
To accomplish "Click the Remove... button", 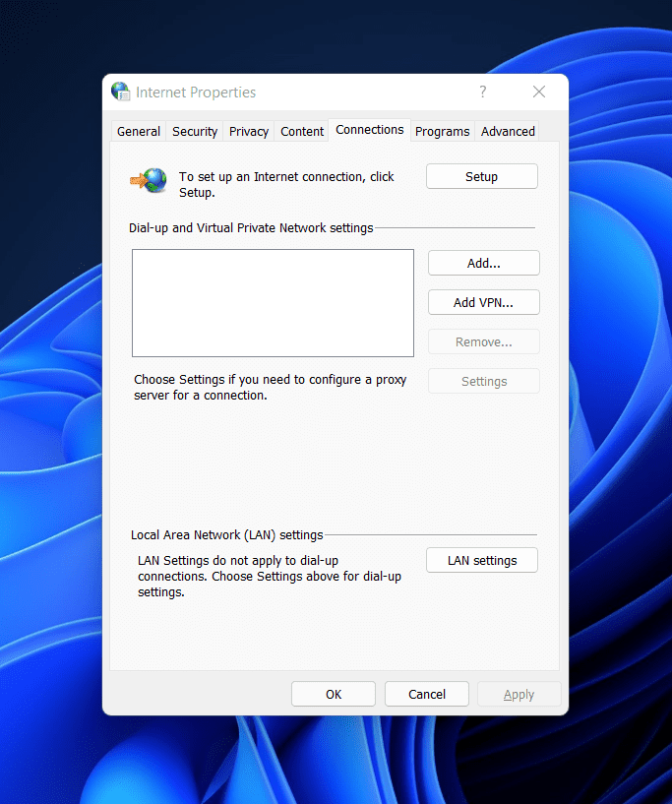I will 484,342.
